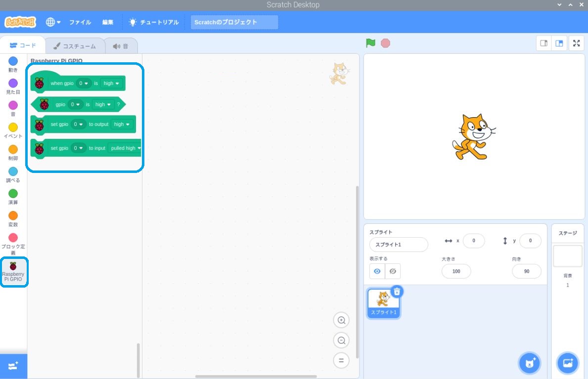
Task: Select the ブロック定義 my blocks category
Action: click(x=13, y=244)
